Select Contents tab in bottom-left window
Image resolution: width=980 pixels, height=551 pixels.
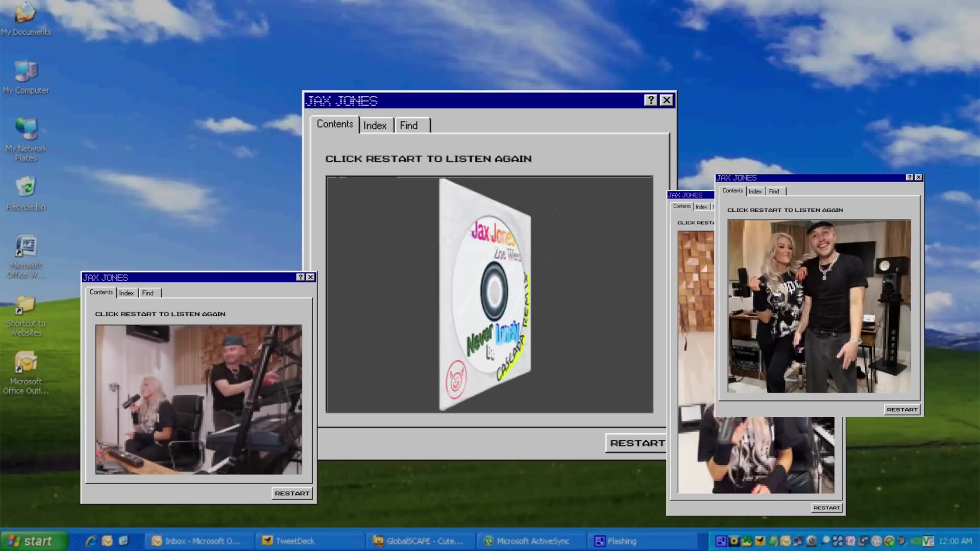(101, 292)
